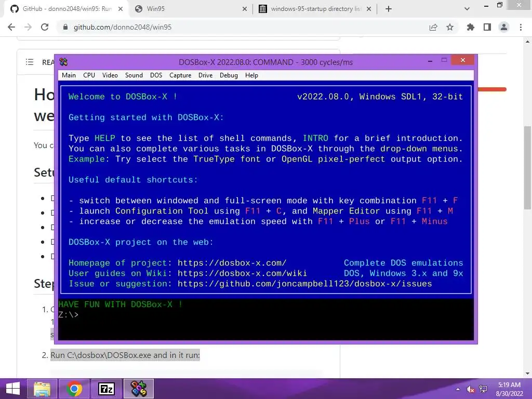This screenshot has width=532, height=399.
Task: Click the 'HAVE FUN WITH DOSBox-X !' text
Action: (121, 304)
